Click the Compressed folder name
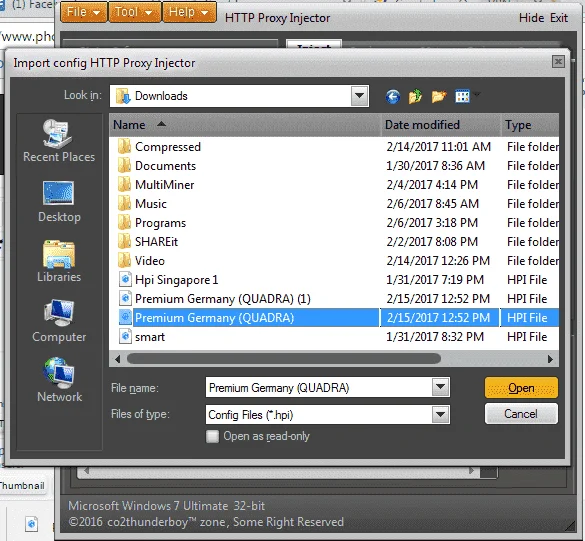 tap(168, 147)
